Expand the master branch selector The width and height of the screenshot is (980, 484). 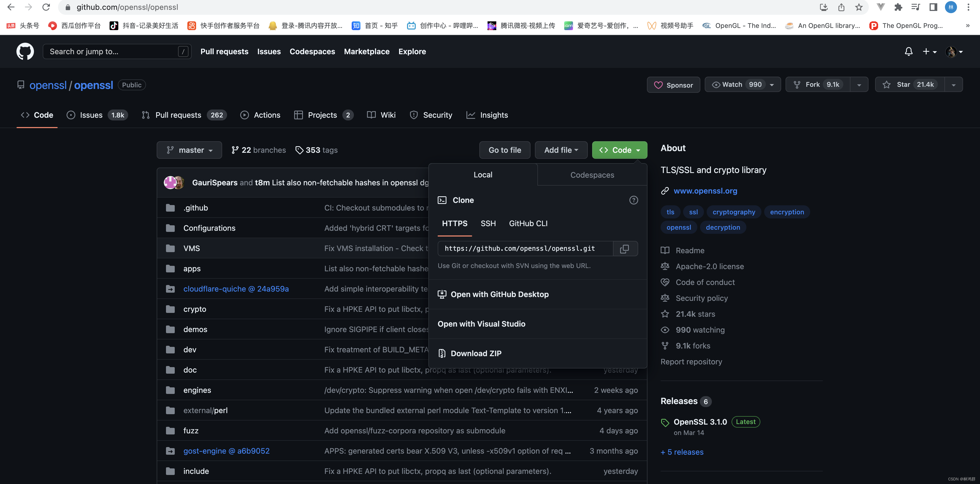[x=189, y=150]
